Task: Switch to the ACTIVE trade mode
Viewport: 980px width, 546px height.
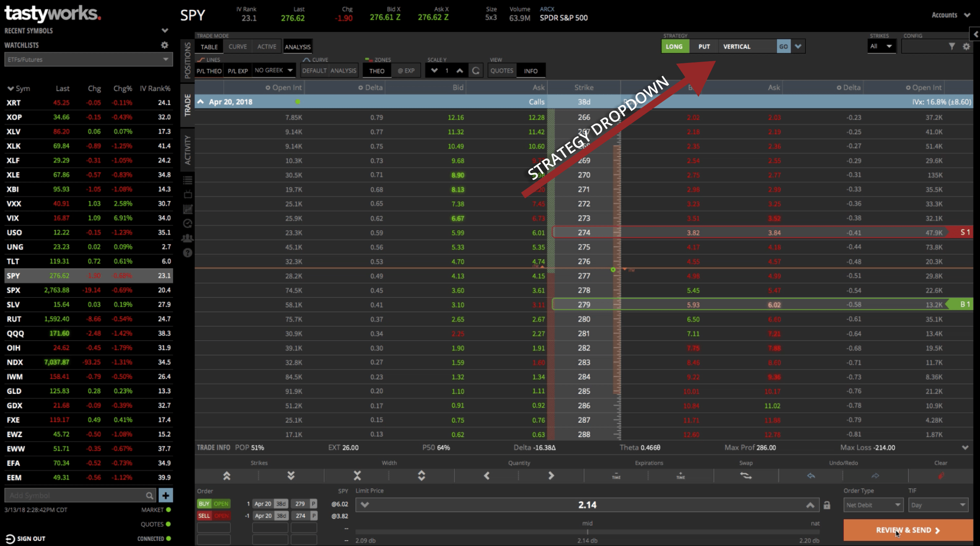Action: (x=267, y=47)
